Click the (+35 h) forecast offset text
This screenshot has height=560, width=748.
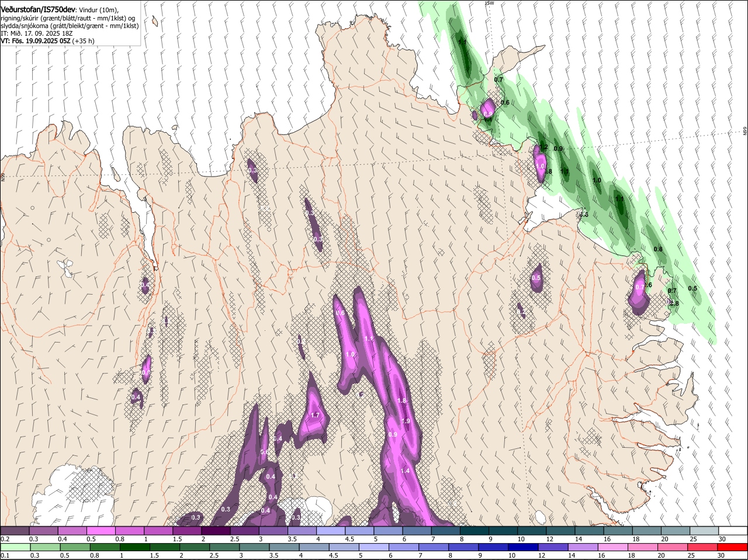(84, 42)
